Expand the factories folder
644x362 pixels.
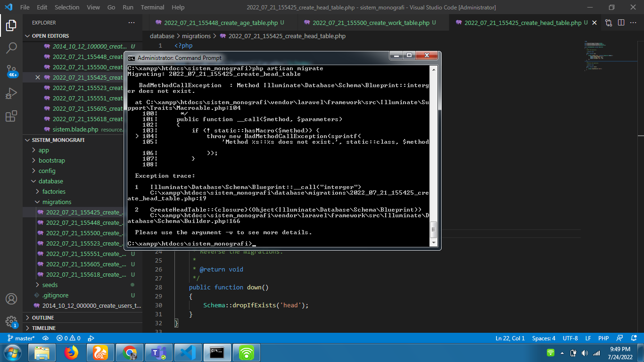click(54, 191)
